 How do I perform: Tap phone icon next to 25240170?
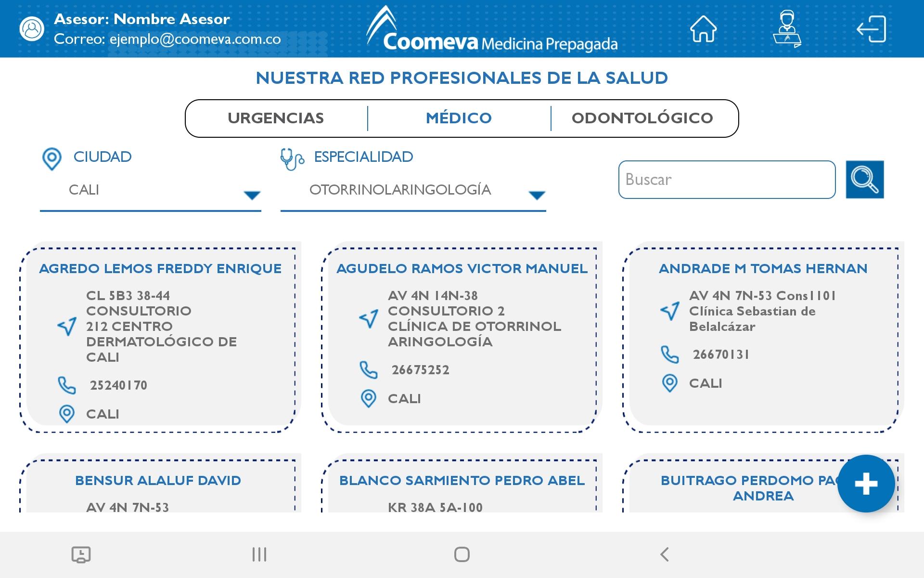coord(67,385)
